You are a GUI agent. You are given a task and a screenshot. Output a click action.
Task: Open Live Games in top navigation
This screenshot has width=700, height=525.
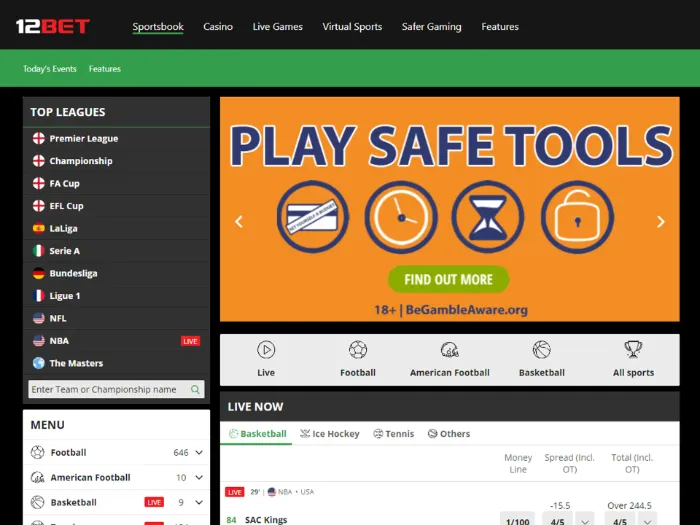click(278, 26)
